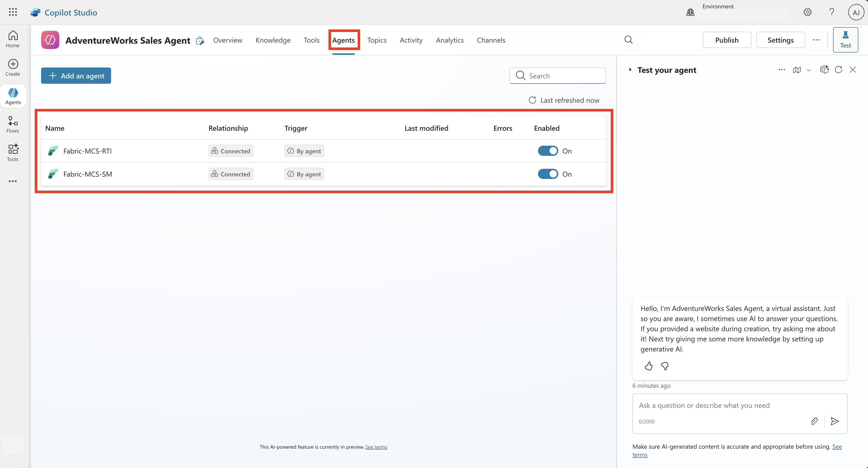868x468 pixels.
Task: Open Flows in the left sidebar
Action: click(x=13, y=124)
